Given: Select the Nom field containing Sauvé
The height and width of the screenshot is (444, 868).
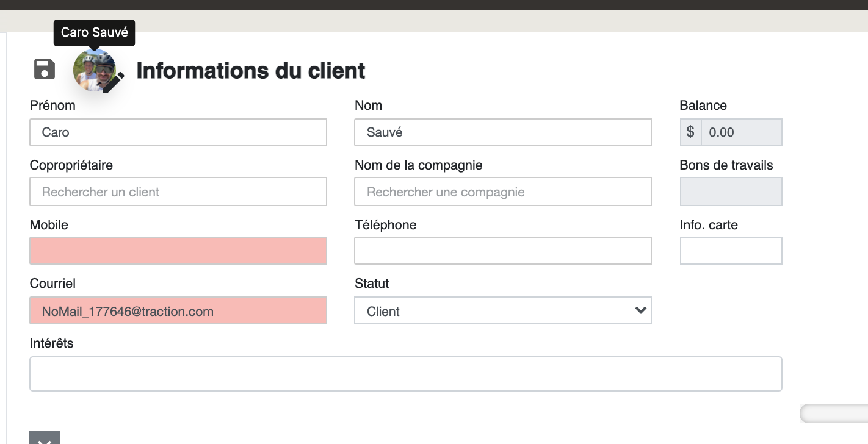Looking at the screenshot, I should pos(502,132).
